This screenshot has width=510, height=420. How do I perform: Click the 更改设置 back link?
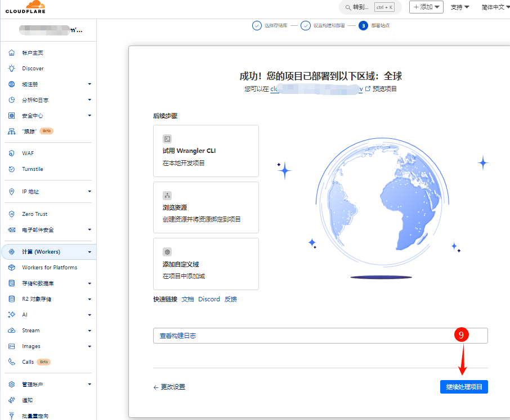(169, 387)
